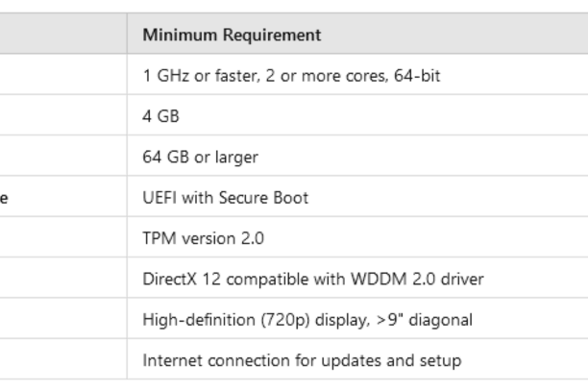588x392 pixels.
Task: Select the left-column cell beside '64 GB or larger'
Action: click(x=62, y=157)
